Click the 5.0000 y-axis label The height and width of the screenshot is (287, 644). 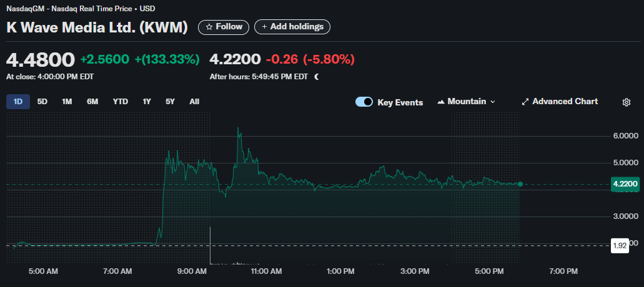pyautogui.click(x=627, y=163)
